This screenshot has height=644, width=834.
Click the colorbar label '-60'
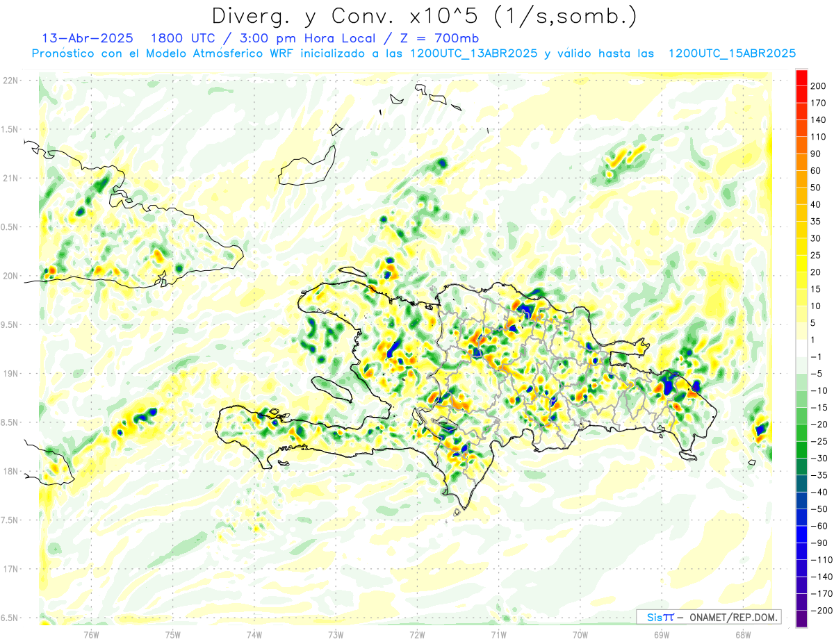[x=818, y=526]
